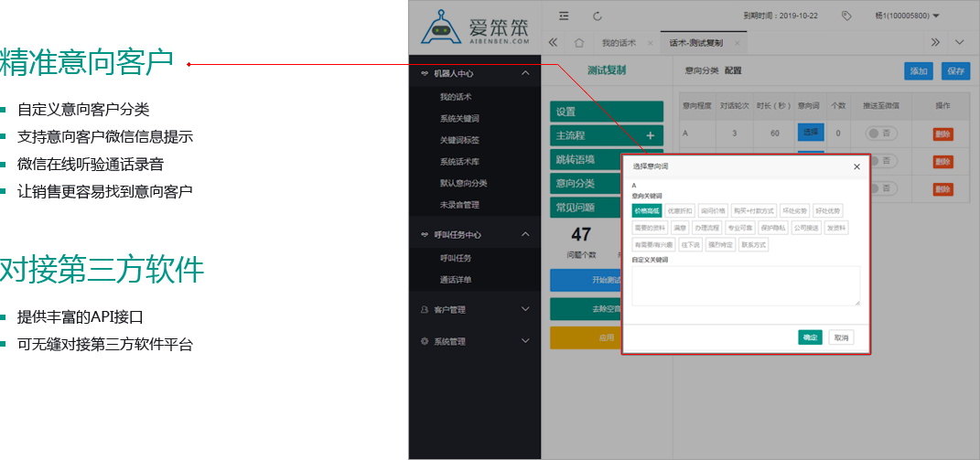Click the refresh icon in top bar
The image size is (980, 460).
point(597,16)
